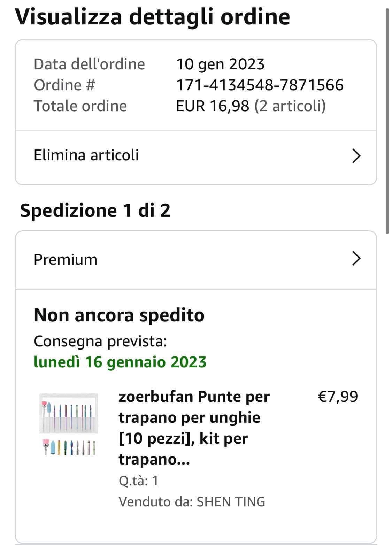The width and height of the screenshot is (392, 545).
Task: Expand the Elimina articoli chevron arrow
Action: (356, 155)
